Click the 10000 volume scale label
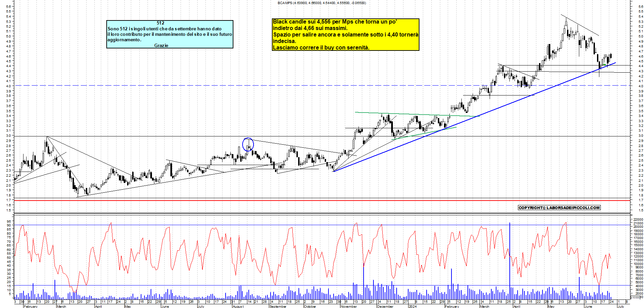The image size is (644, 308). (x=638, y=264)
